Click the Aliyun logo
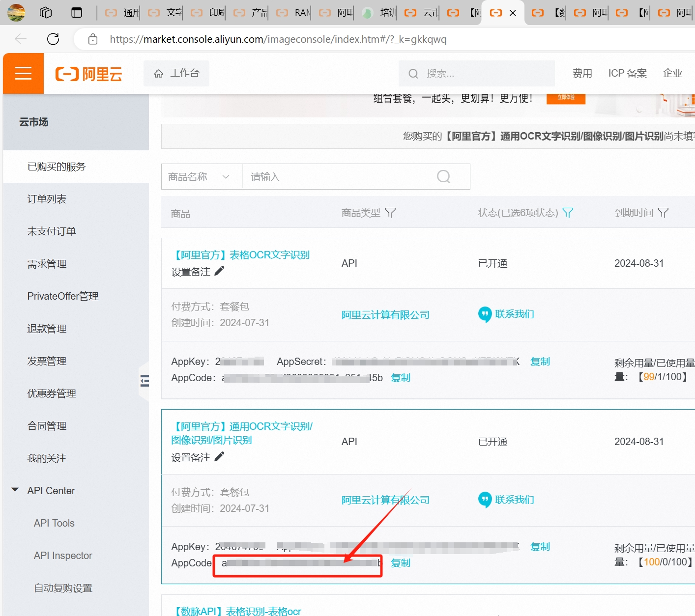Viewport: 695px width, 616px height. [x=88, y=74]
